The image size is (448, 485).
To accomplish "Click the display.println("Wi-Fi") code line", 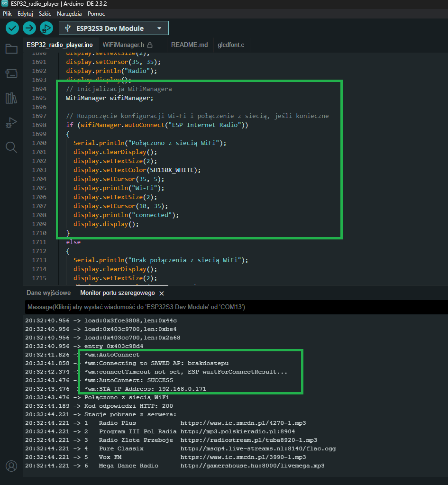I will [x=119, y=188].
